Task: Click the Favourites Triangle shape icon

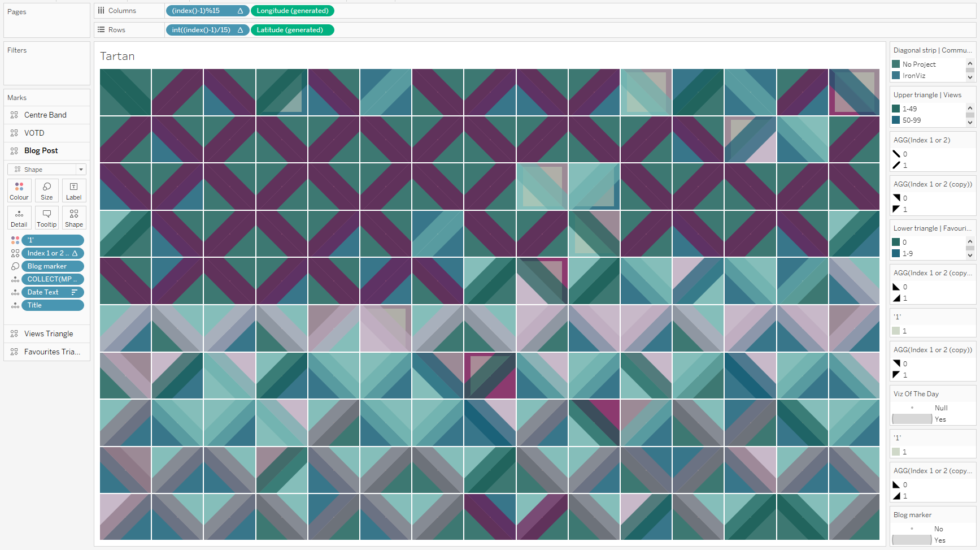Action: pyautogui.click(x=14, y=352)
